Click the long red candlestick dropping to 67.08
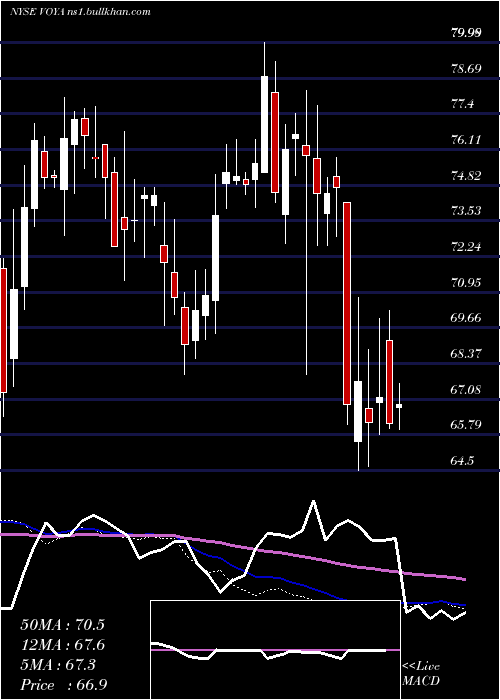 347,304
